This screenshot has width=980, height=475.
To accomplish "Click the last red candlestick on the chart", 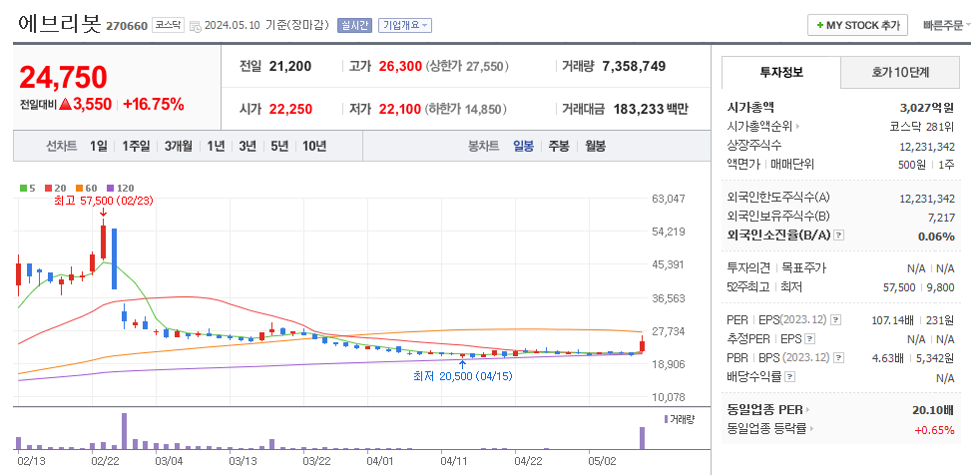I will click(x=642, y=344).
